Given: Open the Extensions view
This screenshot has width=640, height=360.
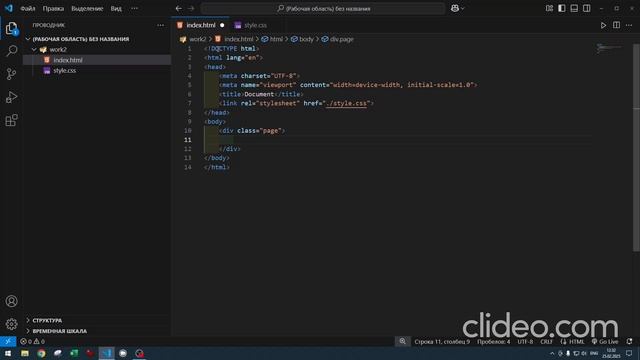Looking at the screenshot, I should point(11,120).
